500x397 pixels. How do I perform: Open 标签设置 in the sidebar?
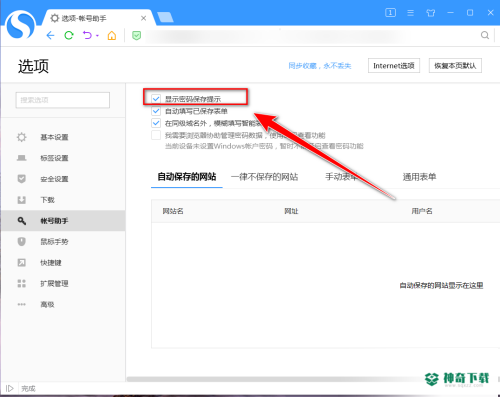tap(63, 158)
